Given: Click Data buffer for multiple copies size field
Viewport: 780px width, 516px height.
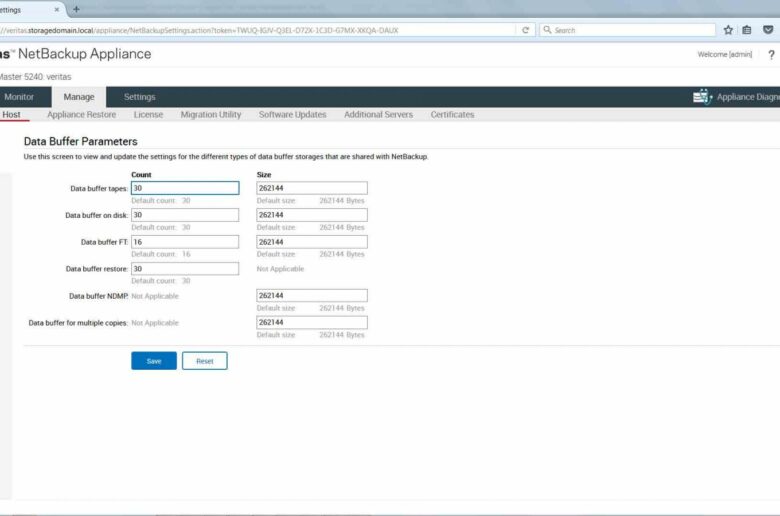Looking at the screenshot, I should point(312,322).
